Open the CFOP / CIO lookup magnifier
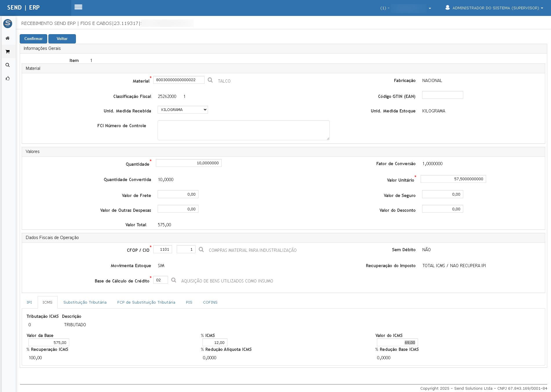 pos(201,249)
